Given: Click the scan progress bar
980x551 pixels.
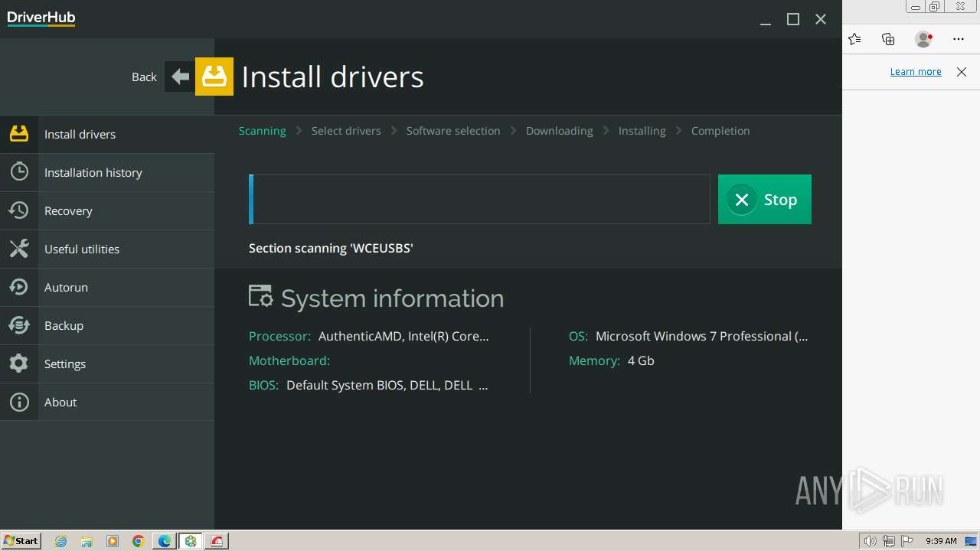Looking at the screenshot, I should [x=479, y=199].
